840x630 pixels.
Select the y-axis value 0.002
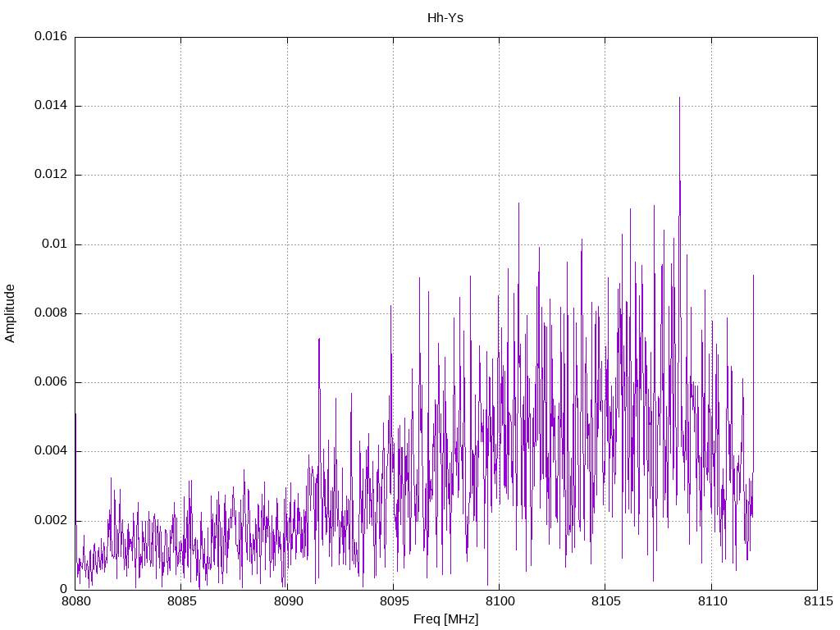coord(51,521)
